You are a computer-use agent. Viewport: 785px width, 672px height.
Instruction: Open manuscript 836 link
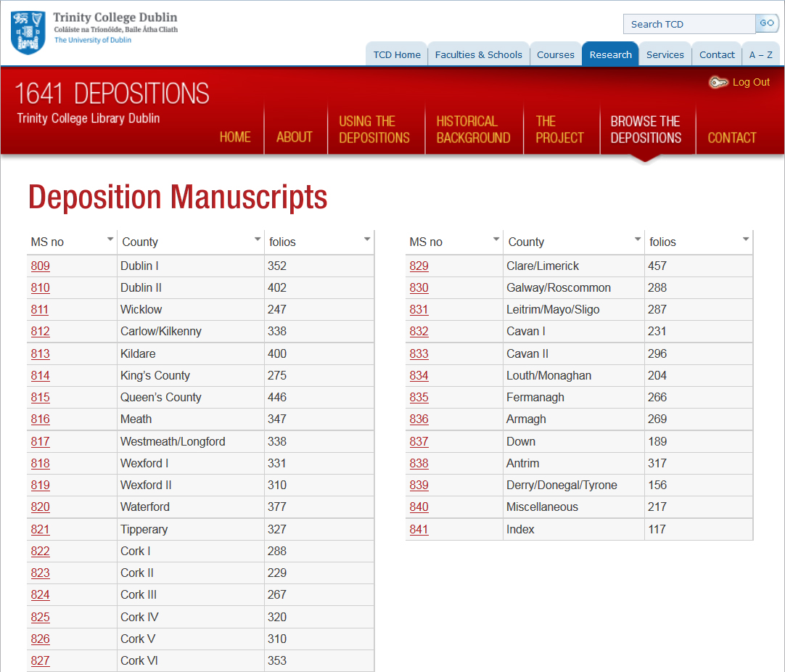419,419
